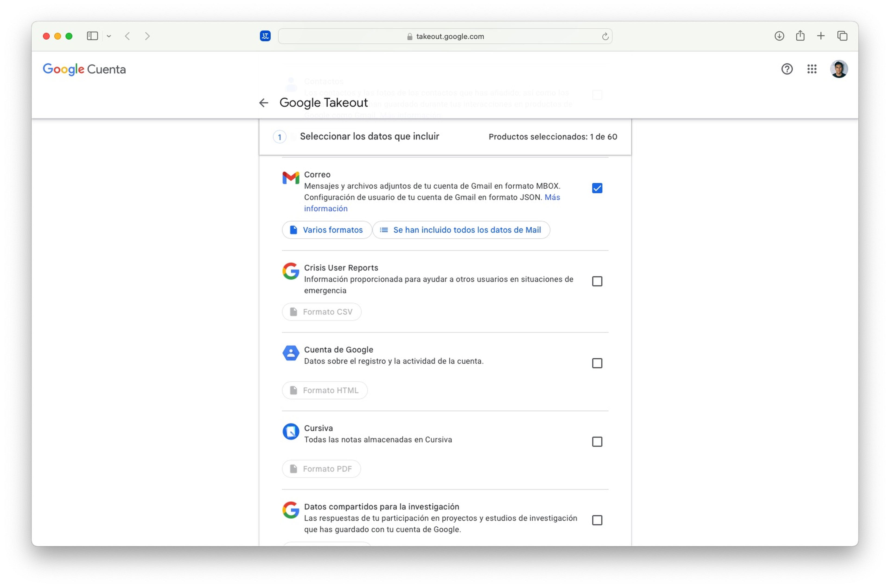Image resolution: width=890 pixels, height=588 pixels.
Task: Click the takeout.google.com address bar
Action: coord(445,36)
